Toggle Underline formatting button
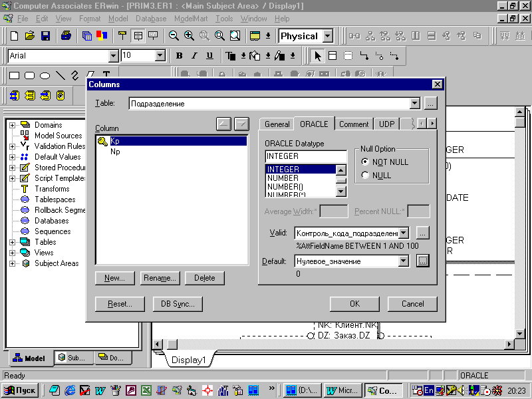The height and width of the screenshot is (399, 532). pos(209,56)
